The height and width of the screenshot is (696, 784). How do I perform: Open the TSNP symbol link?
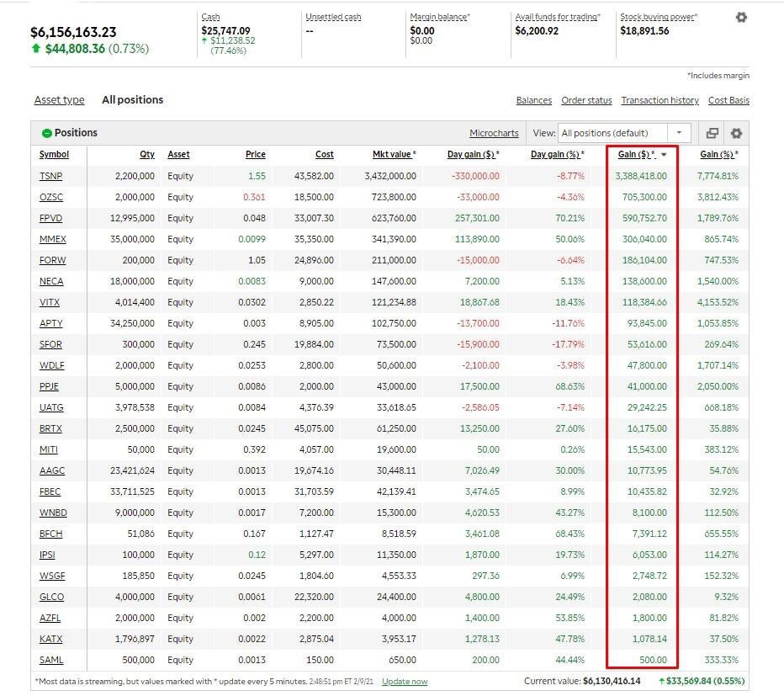(x=51, y=176)
